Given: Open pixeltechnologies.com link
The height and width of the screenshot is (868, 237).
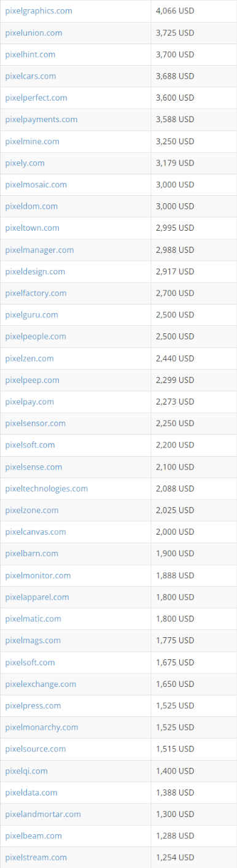Looking at the screenshot, I should pyautogui.click(x=47, y=489).
